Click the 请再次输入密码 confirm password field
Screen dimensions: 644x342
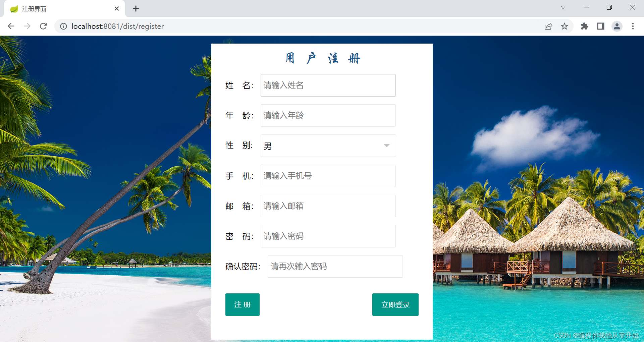[334, 266]
